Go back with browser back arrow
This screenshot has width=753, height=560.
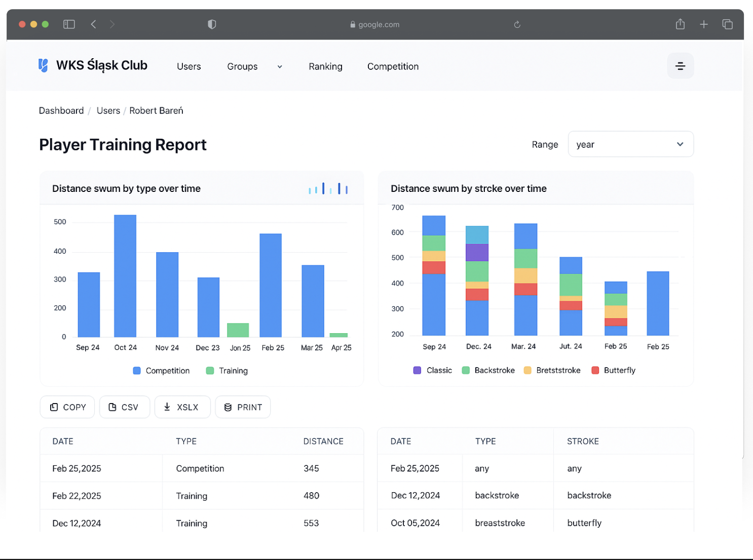[x=93, y=24]
